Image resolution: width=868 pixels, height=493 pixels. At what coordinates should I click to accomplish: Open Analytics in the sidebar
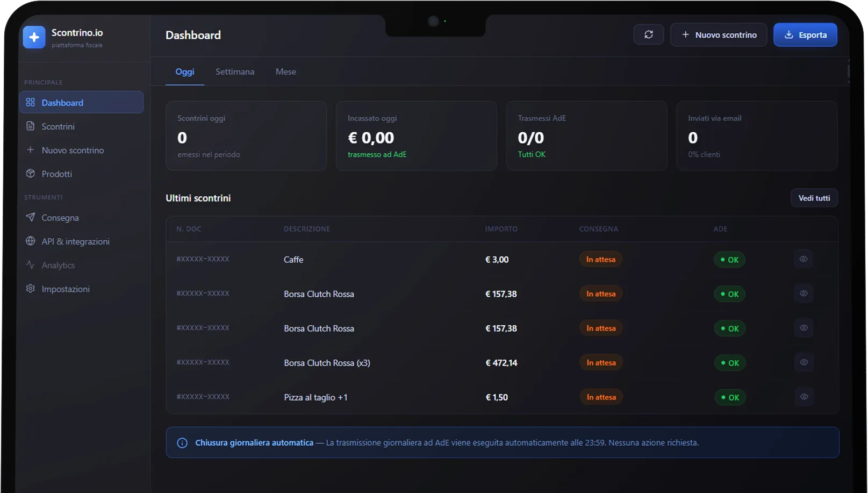(82, 265)
